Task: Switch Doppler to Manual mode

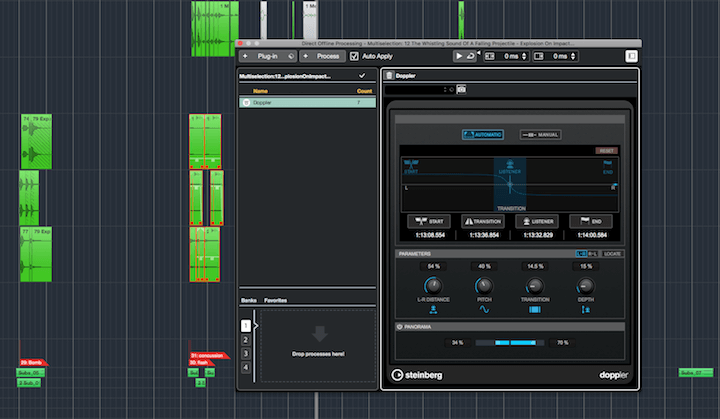Action: tap(540, 135)
